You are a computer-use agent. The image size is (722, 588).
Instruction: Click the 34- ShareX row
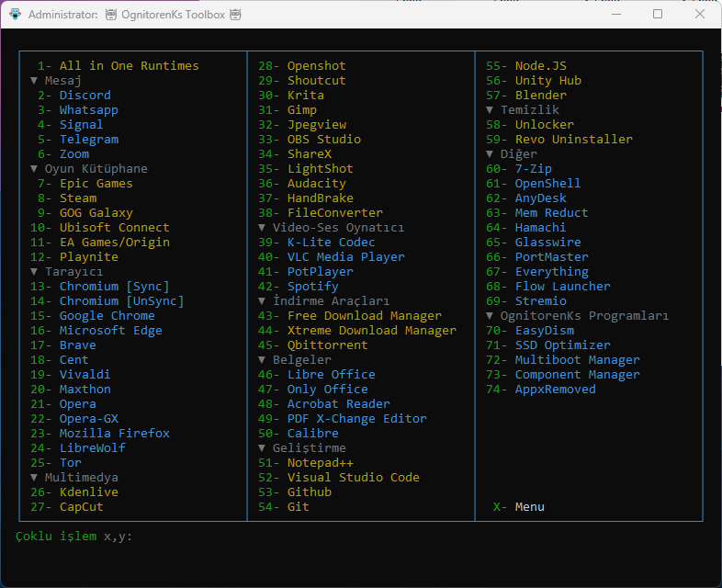pos(295,154)
